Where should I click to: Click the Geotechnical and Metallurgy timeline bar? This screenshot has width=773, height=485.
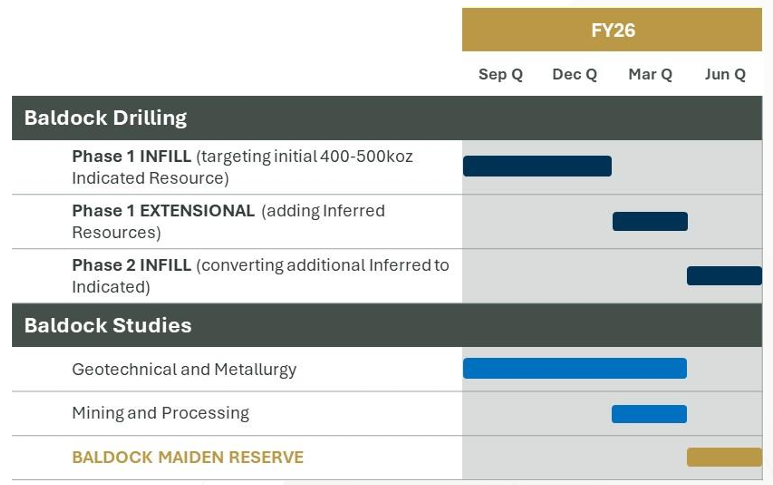pyautogui.click(x=575, y=368)
